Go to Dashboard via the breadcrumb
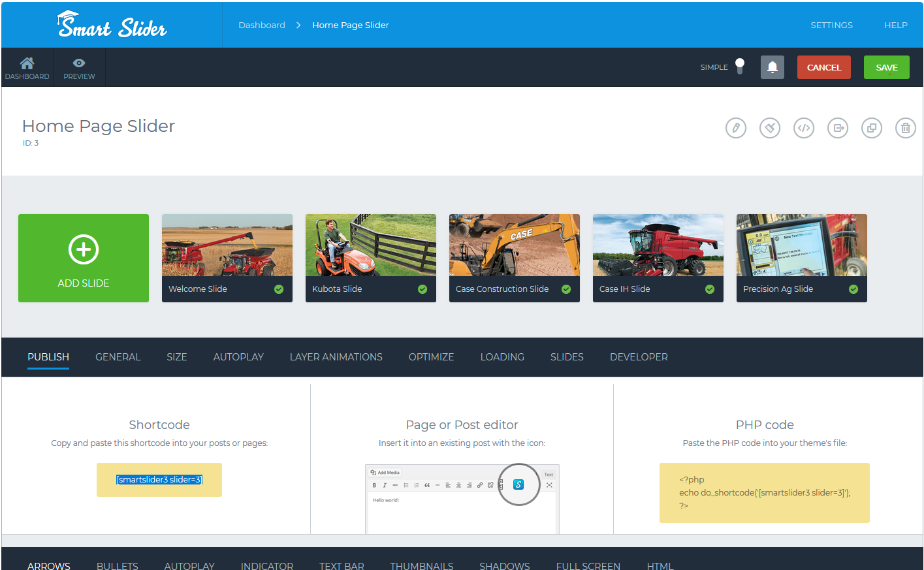This screenshot has width=924, height=570. pyautogui.click(x=262, y=25)
